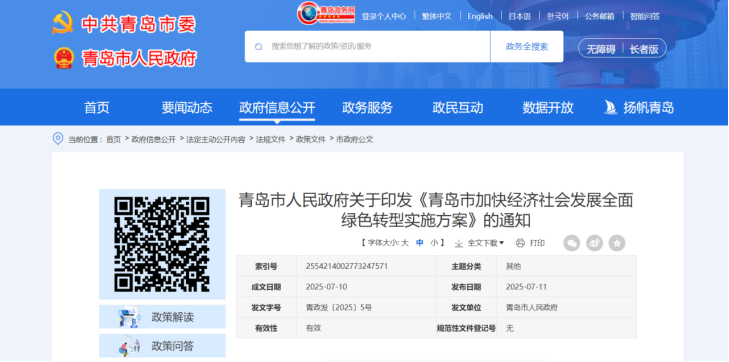729x362 pixels.
Task: Open the 青岛政务网 logo link
Action: 326,13
